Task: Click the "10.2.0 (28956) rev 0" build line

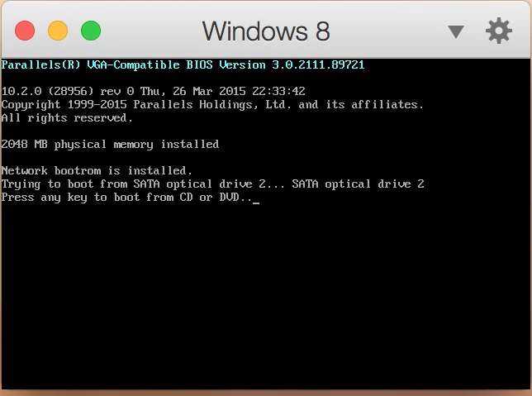Action: (154, 91)
